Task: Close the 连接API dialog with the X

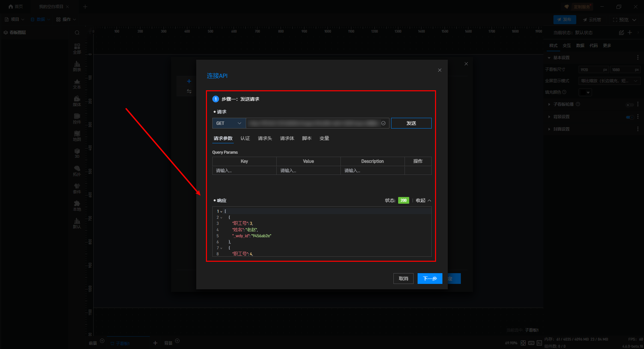Action: (x=439, y=70)
